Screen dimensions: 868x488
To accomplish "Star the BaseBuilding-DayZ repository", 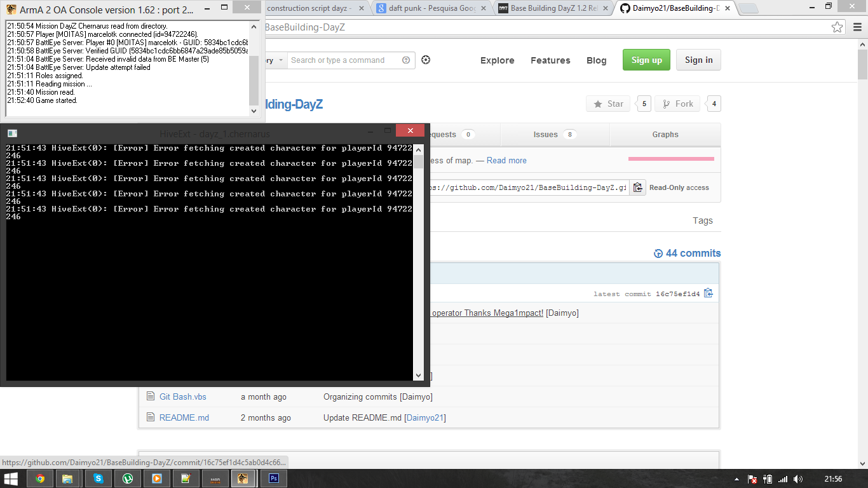I will click(608, 104).
